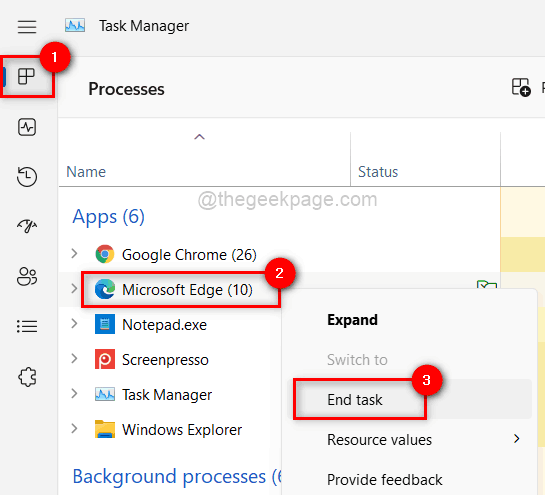Select the Notepad.exe row
545x495 pixels.
pyautogui.click(x=170, y=325)
